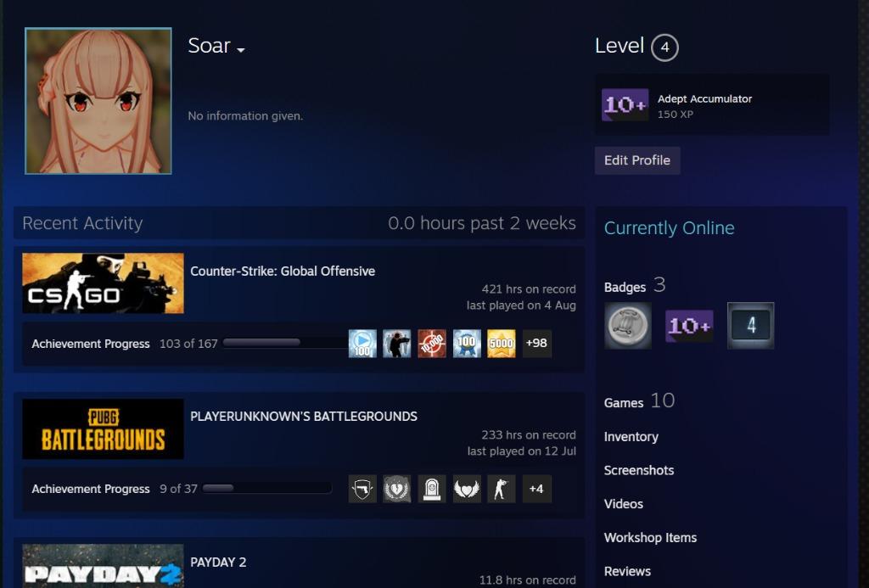Click the silver pillar community badge

[x=627, y=326]
